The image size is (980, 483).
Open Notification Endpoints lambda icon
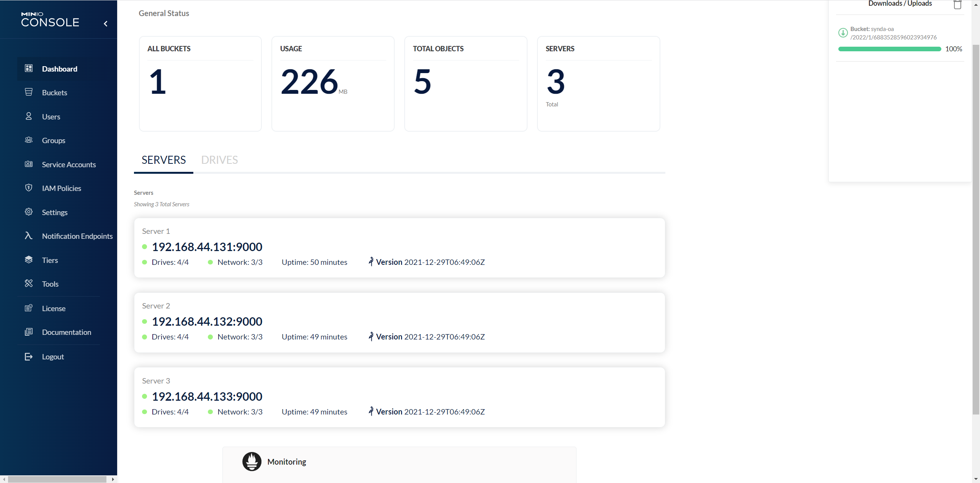coord(29,236)
